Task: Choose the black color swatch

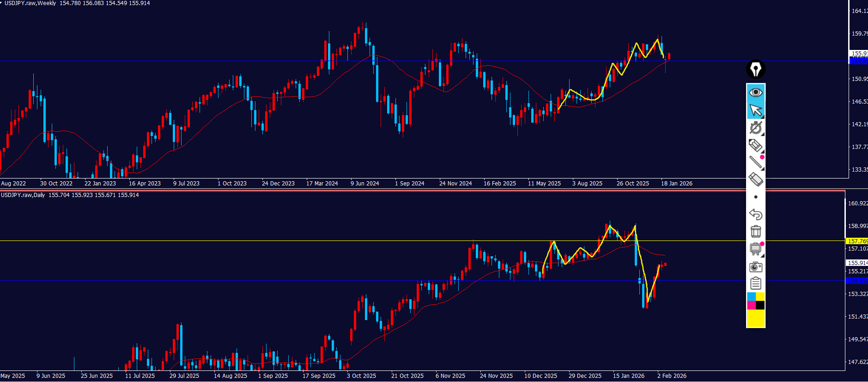Action: click(x=760, y=305)
